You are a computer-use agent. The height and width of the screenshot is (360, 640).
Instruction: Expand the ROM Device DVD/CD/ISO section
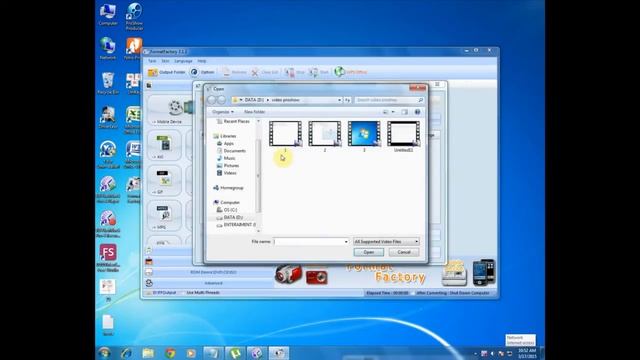(213, 272)
